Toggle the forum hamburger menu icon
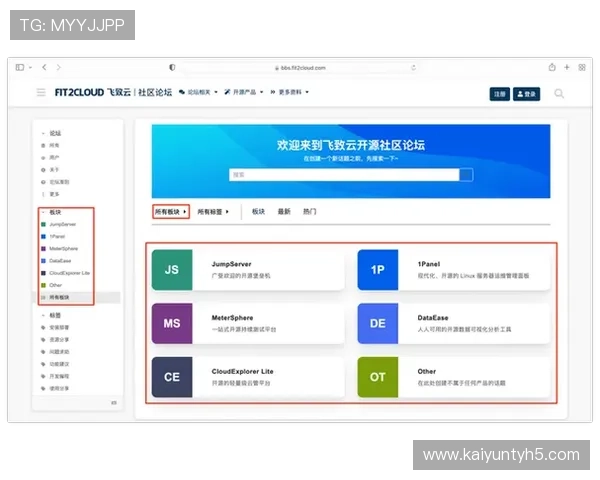The height and width of the screenshot is (480, 600). [41, 92]
